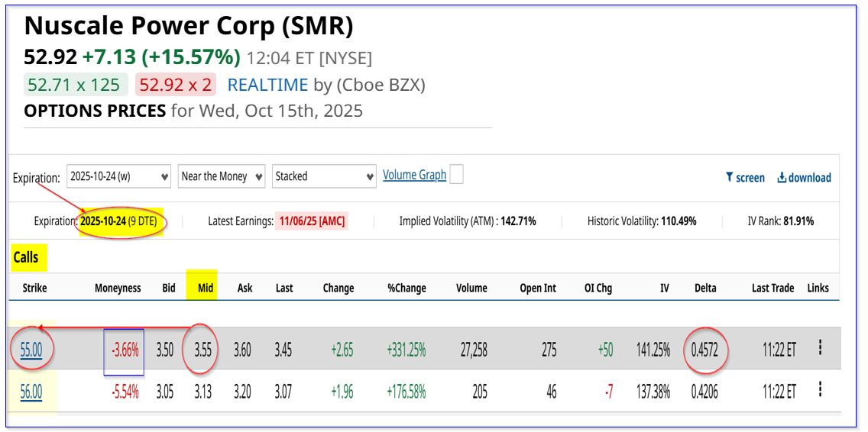Sort by the Strike column header
868x432 pixels.
coord(34,289)
